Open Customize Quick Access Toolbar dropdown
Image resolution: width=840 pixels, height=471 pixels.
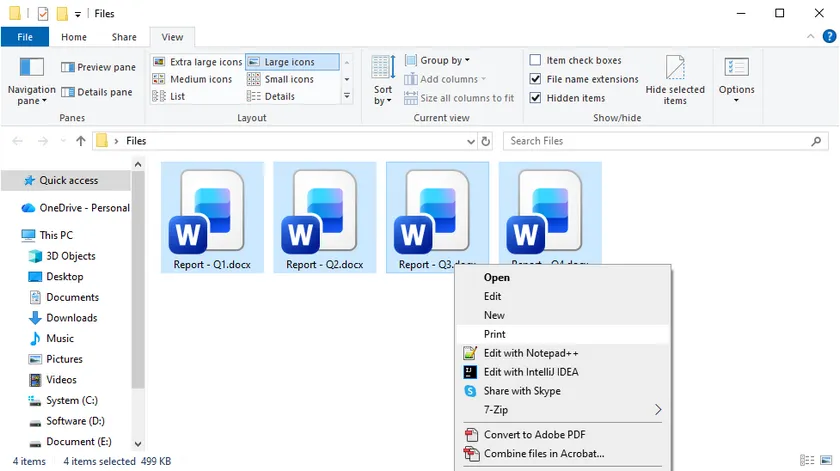(x=78, y=14)
